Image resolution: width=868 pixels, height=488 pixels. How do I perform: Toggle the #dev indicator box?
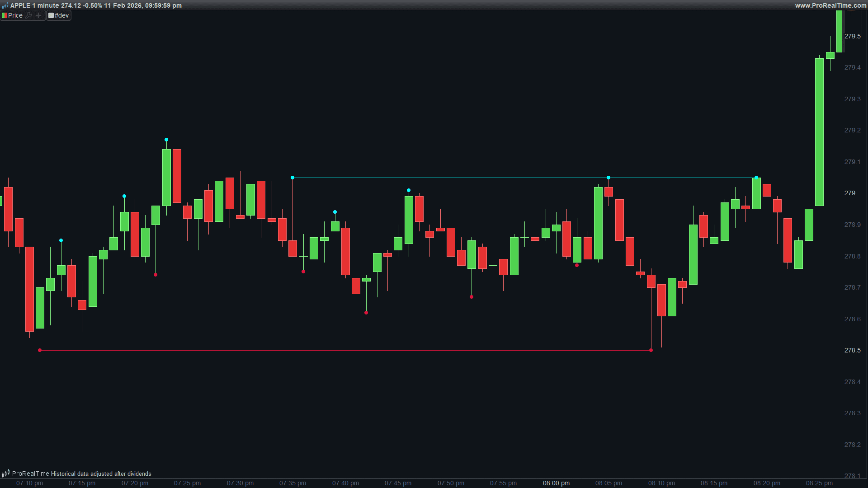point(51,15)
